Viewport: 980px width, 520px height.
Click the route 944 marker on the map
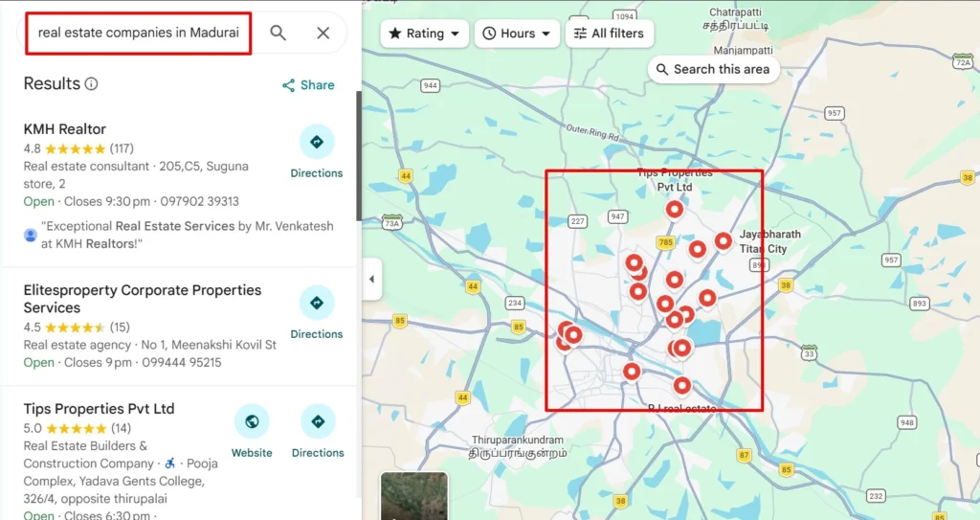[430, 86]
